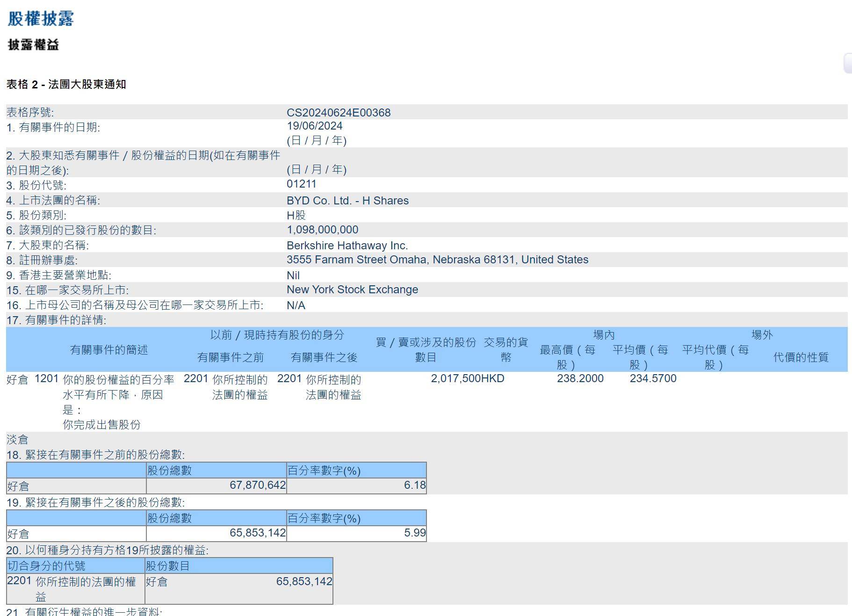Select shares sold figure 2,017,500
852x616 pixels.
[455, 378]
